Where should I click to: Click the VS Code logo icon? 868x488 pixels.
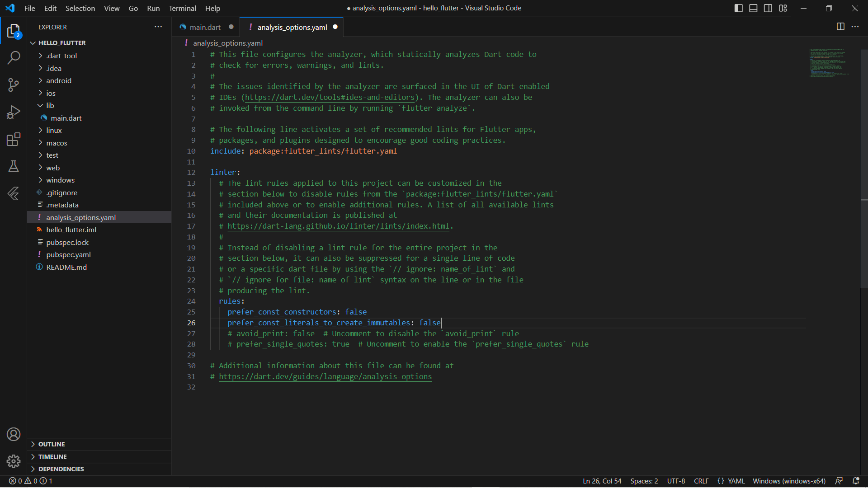pos(10,8)
